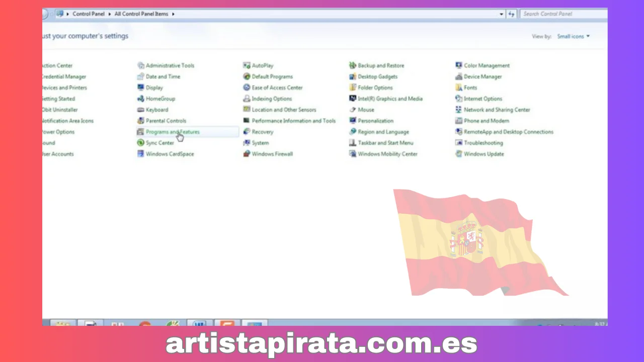This screenshot has height=362, width=644.
Task: Click the Date and Time icon
Action: coord(141,76)
